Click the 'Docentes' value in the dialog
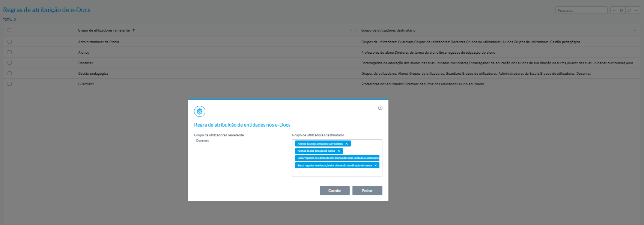 coord(202,140)
